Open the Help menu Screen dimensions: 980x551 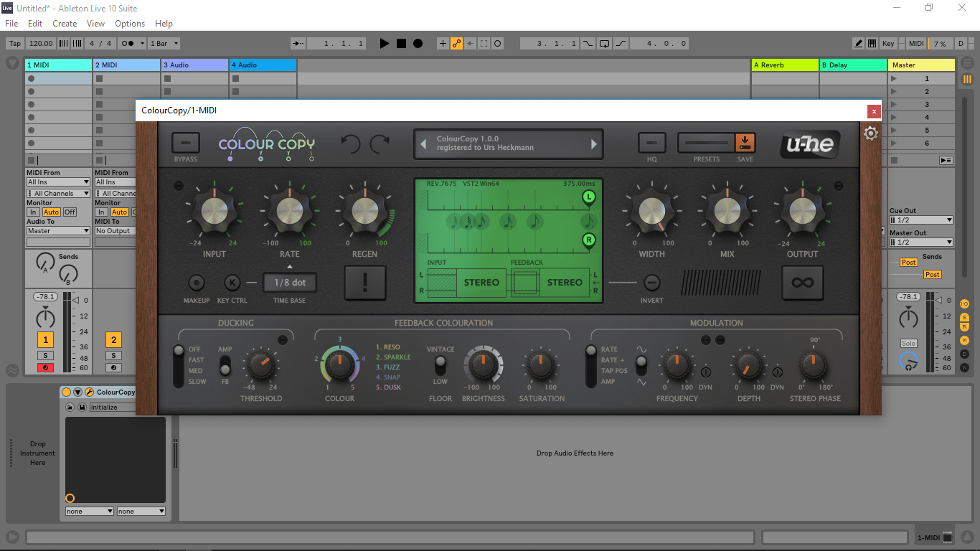(x=164, y=24)
